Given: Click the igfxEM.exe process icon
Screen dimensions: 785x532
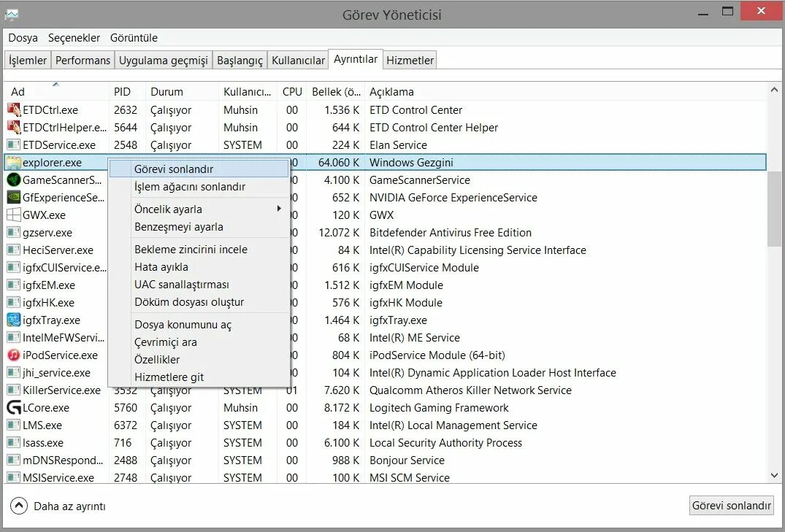Looking at the screenshot, I should pos(14,285).
